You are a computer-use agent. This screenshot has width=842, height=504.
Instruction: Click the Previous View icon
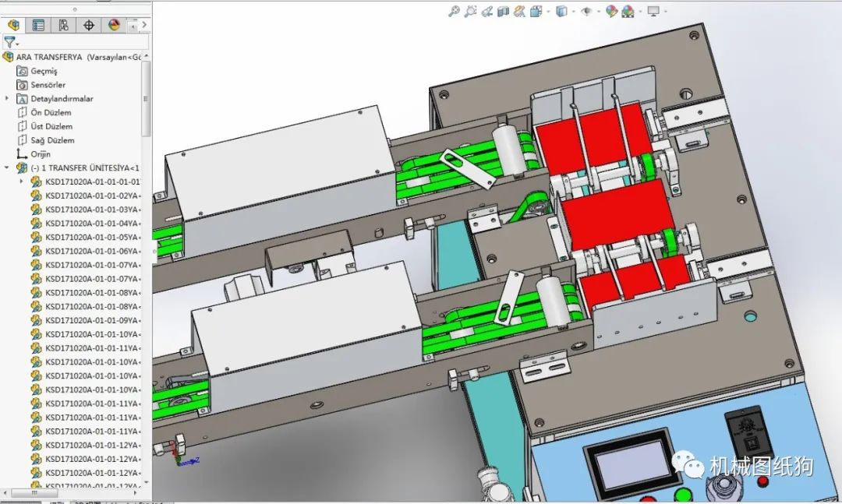(x=487, y=11)
